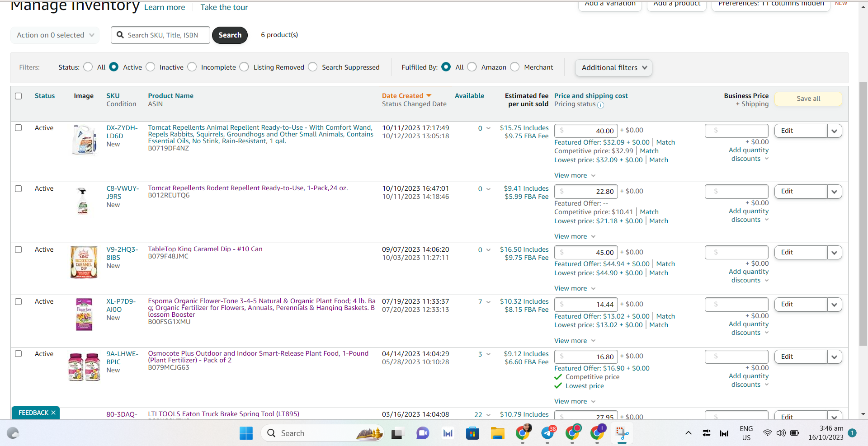This screenshot has height=446, width=868.
Task: Click Edit for the Espoma Flower-Tone row
Action: [x=801, y=304]
